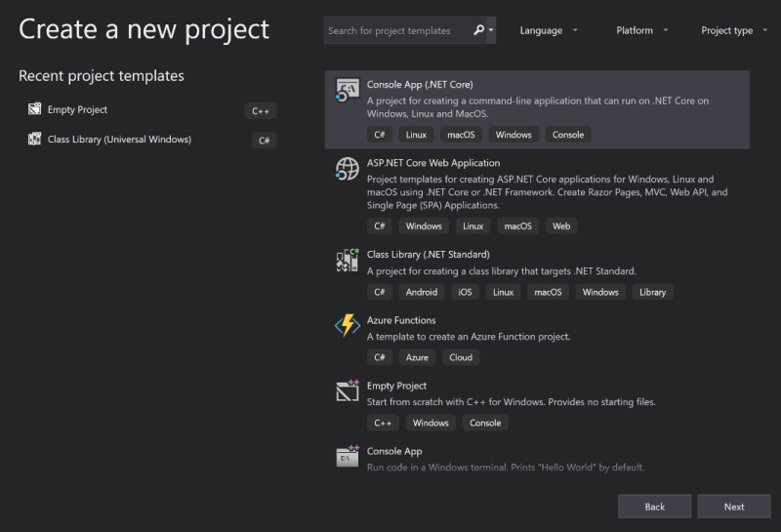Click the search magnifier icon
Image resolution: width=781 pixels, height=532 pixels.
point(478,30)
